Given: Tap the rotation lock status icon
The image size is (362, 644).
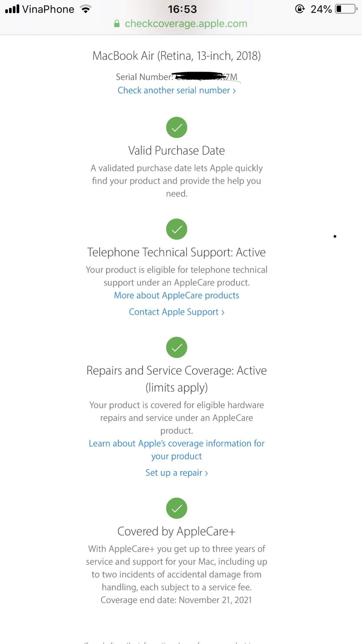Looking at the screenshot, I should click(300, 9).
